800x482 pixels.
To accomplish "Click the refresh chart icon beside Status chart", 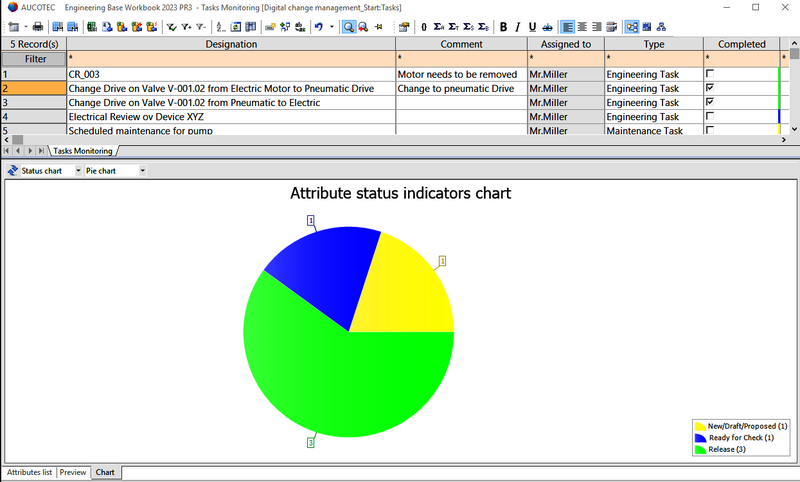I will [12, 171].
